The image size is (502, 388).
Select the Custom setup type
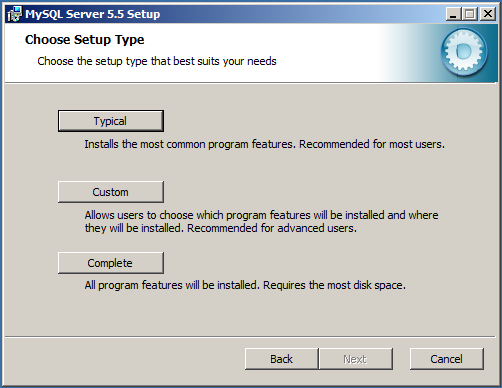coord(111,192)
